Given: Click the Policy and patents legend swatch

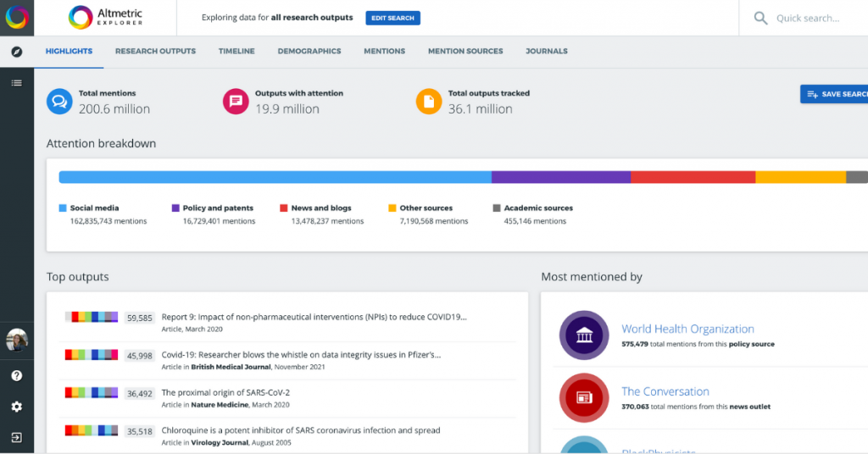Looking at the screenshot, I should [x=175, y=208].
